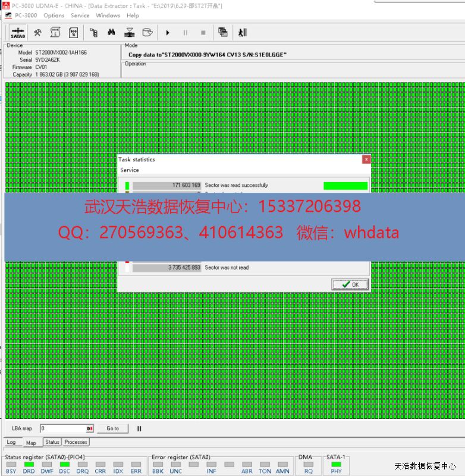This screenshot has height=476, width=465.
Task: Click the Go to button
Action: click(113, 428)
